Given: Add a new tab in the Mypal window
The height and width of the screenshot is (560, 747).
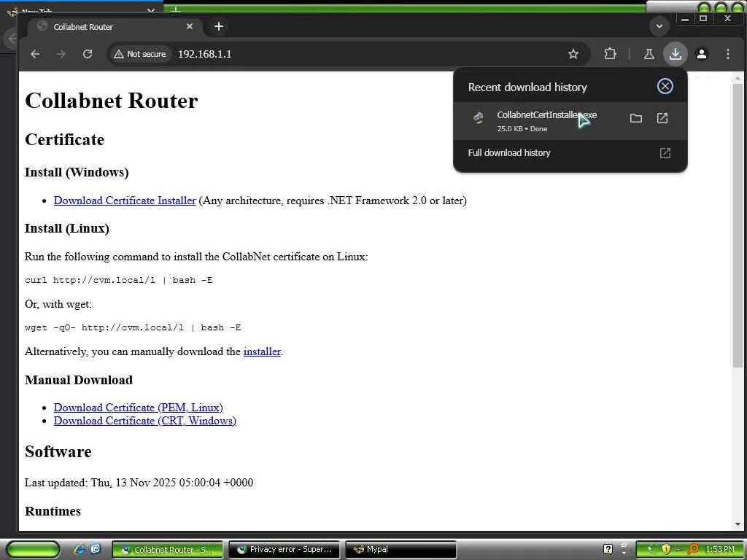Looking at the screenshot, I should (x=176, y=9).
